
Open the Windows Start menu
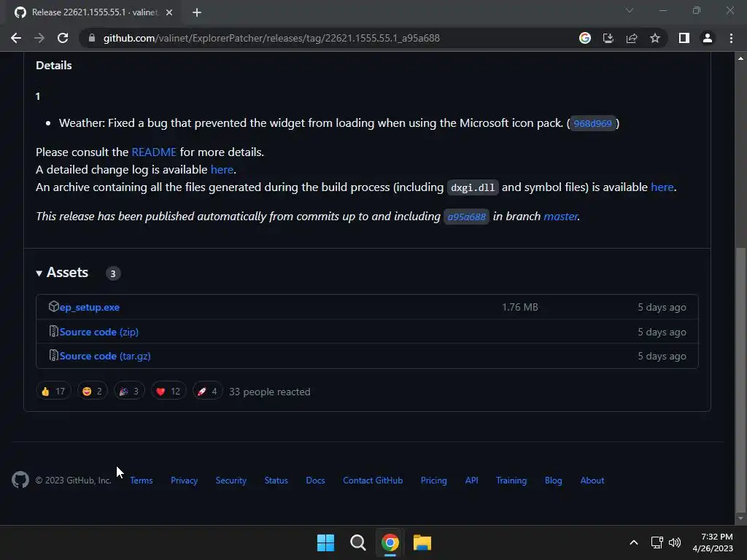(x=326, y=542)
